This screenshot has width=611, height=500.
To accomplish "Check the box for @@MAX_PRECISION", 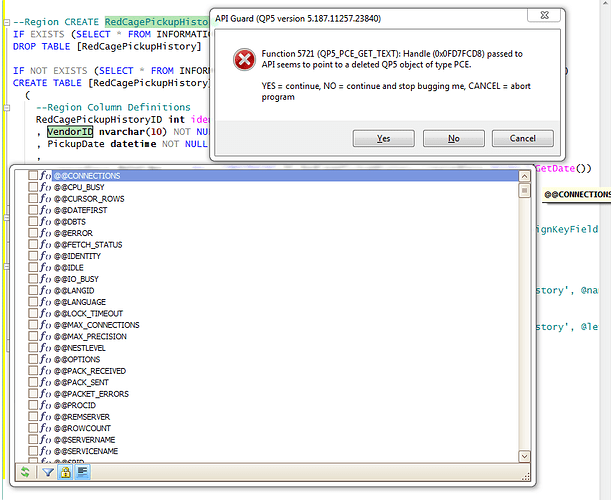I will [33, 336].
